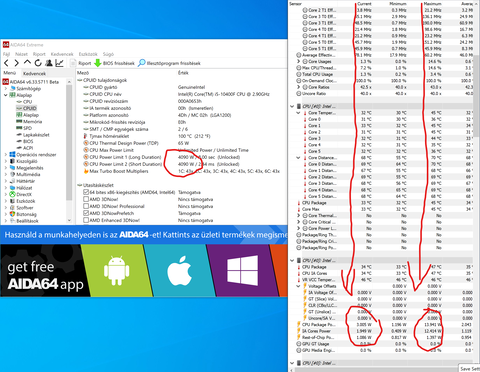Open the Nézet menu

click(21, 54)
